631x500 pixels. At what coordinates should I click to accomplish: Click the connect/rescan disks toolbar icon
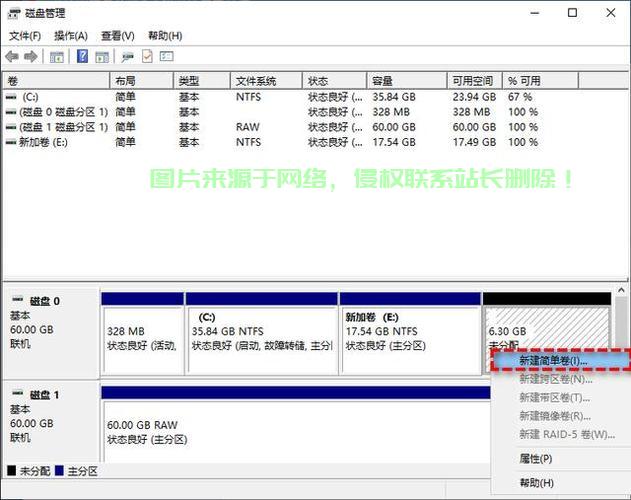click(128, 57)
